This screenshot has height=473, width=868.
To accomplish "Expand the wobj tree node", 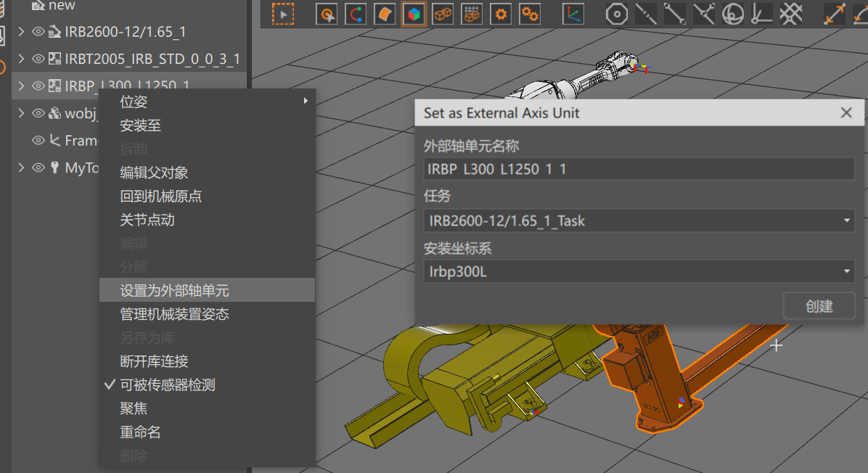I will click(21, 113).
